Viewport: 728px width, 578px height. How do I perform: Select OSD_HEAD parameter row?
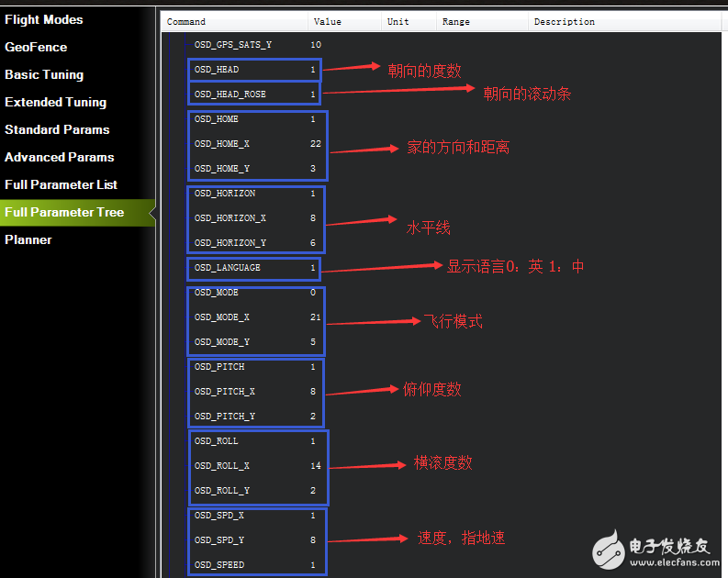tap(217, 70)
